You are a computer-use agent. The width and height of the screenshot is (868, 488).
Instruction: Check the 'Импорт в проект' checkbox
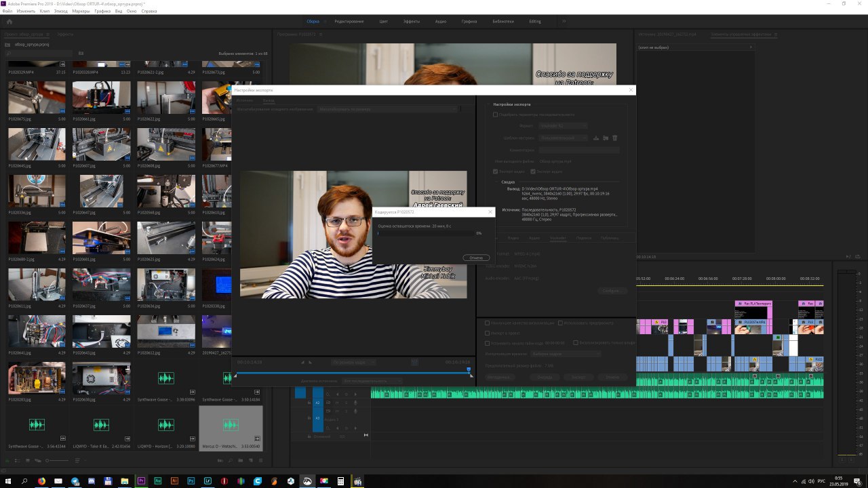[x=488, y=333]
